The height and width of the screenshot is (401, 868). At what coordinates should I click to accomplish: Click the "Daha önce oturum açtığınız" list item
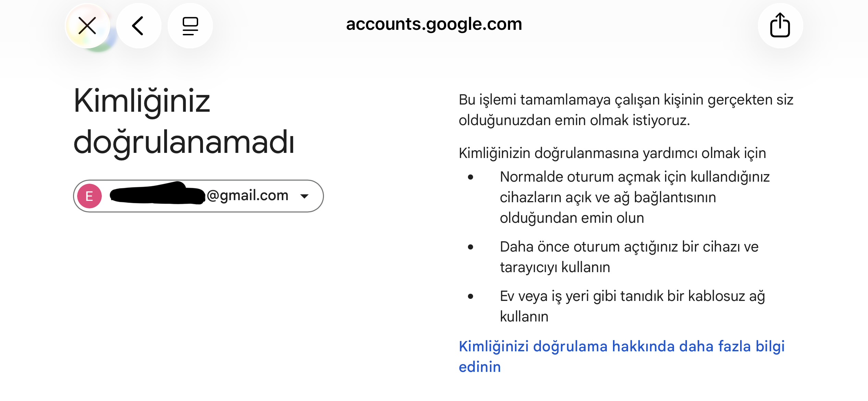pos(629,257)
